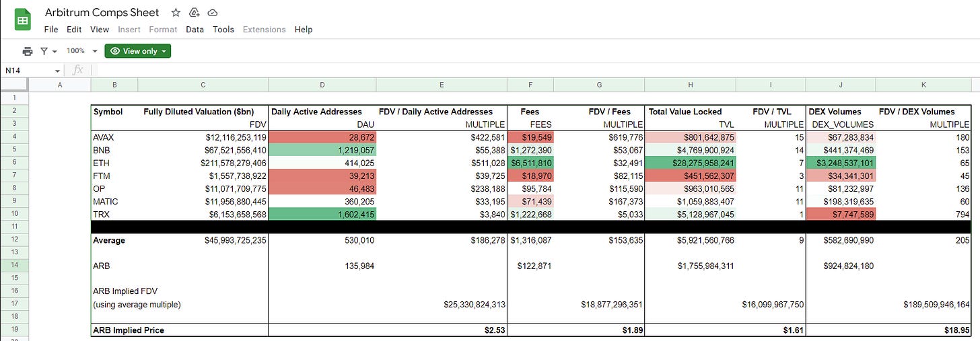The height and width of the screenshot is (341, 980).
Task: Click the TRX symbol cell
Action: pyautogui.click(x=114, y=214)
